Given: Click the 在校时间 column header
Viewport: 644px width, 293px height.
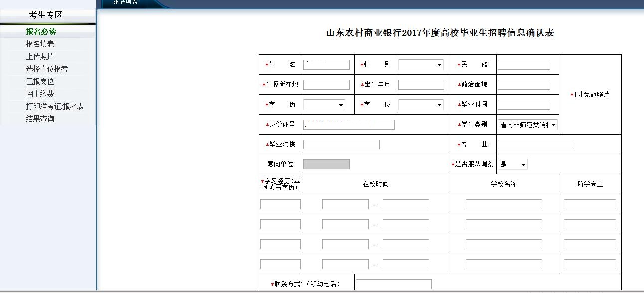Looking at the screenshot, I should 376,184.
